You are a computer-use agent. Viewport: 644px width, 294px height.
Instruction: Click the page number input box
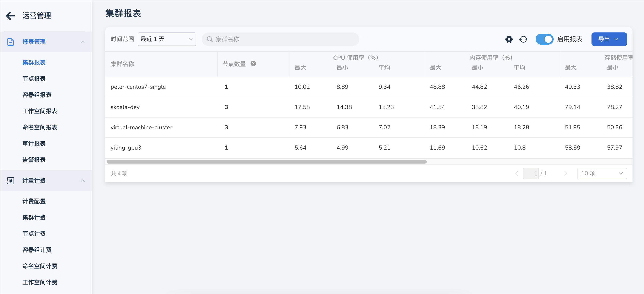tap(530, 173)
